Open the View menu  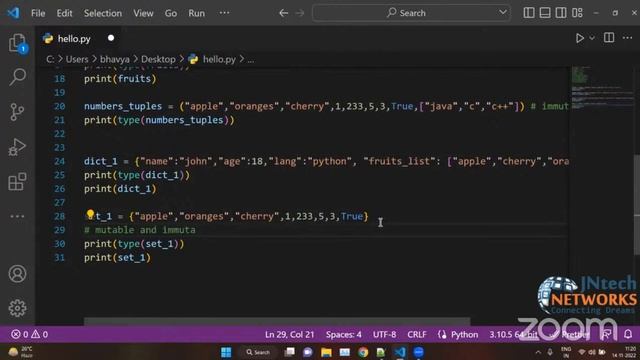click(143, 13)
